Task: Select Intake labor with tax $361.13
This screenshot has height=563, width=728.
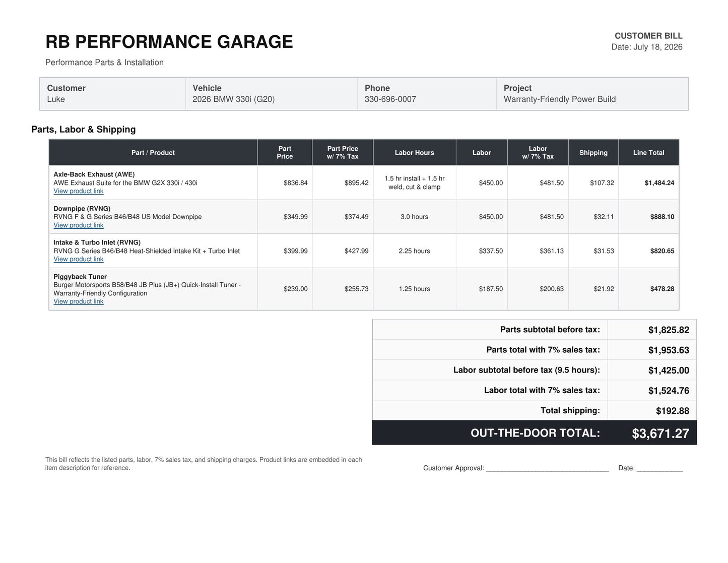Action: coord(552,251)
